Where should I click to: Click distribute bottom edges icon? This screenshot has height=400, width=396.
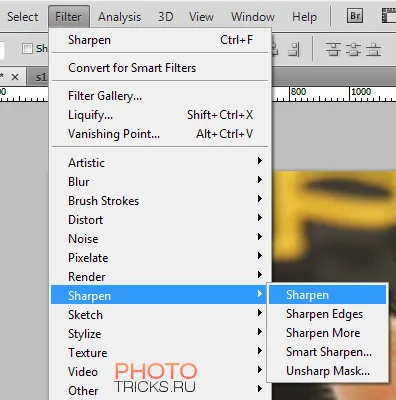373,49
